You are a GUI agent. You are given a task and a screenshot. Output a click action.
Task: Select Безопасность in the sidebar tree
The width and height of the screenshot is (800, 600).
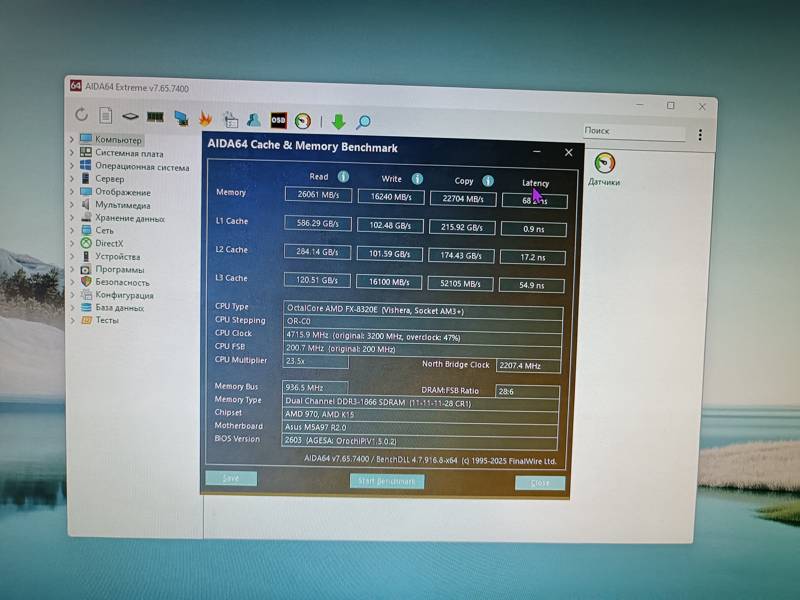(122, 282)
